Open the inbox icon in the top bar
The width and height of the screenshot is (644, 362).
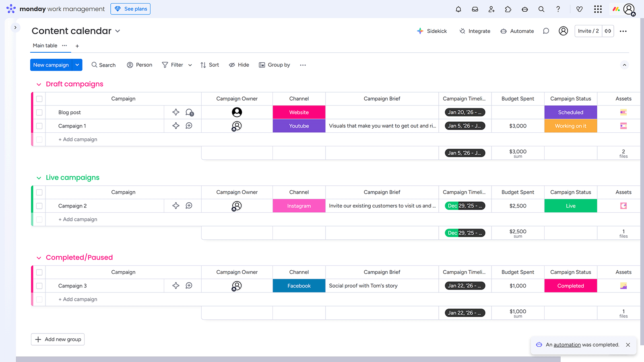(x=475, y=9)
